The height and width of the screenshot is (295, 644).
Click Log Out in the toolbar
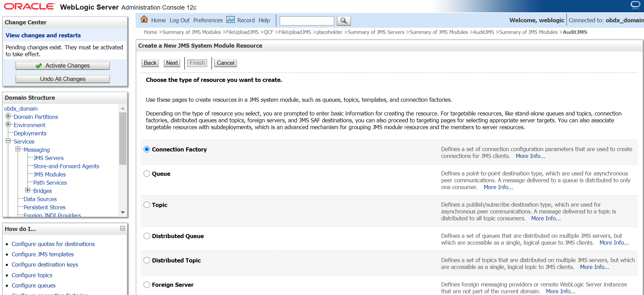pyautogui.click(x=179, y=21)
